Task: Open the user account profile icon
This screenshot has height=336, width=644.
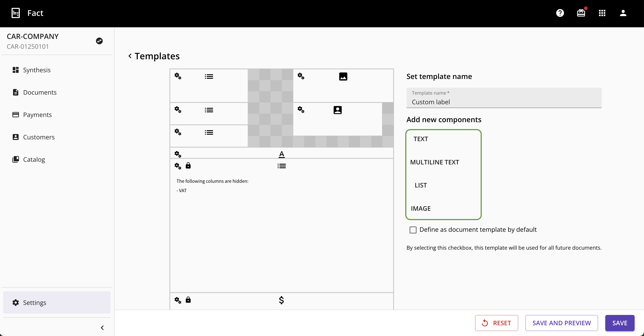Action: tap(623, 13)
